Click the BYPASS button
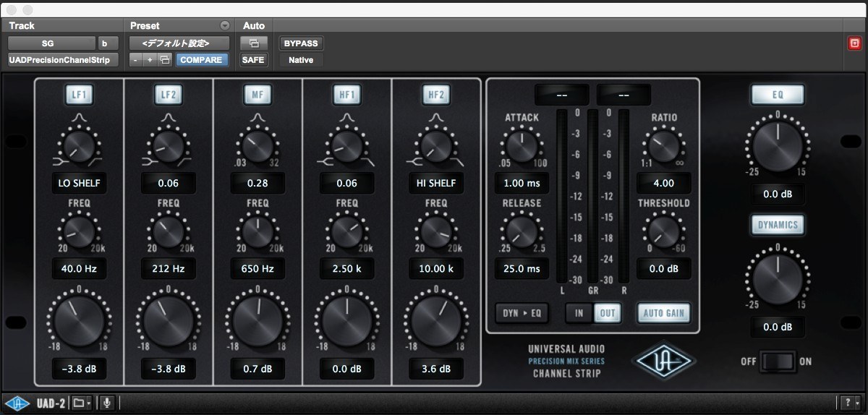Image resolution: width=868 pixels, height=415 pixels. (x=301, y=43)
